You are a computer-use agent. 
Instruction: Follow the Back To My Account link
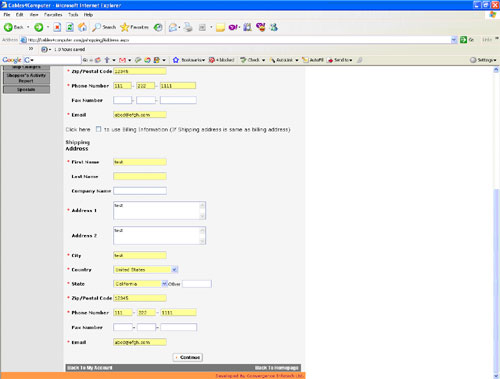pyautogui.click(x=90, y=368)
